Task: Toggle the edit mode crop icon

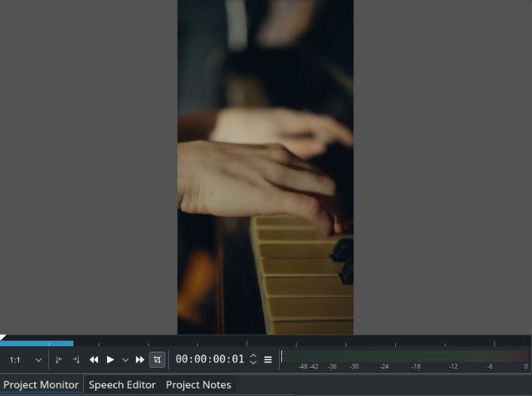Action: (157, 360)
